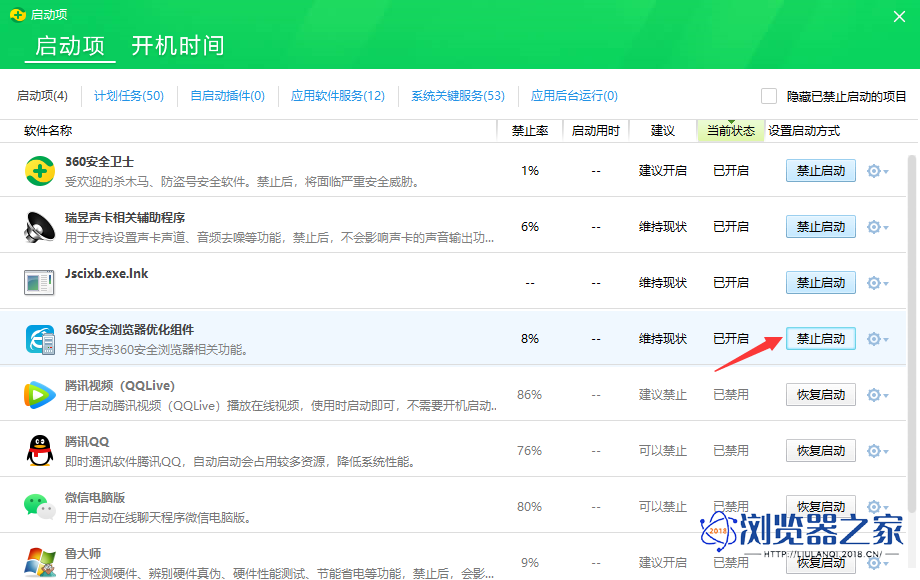This screenshot has height=580, width=920.
Task: Switch to the 开机时间 main tab
Action: coord(177,46)
